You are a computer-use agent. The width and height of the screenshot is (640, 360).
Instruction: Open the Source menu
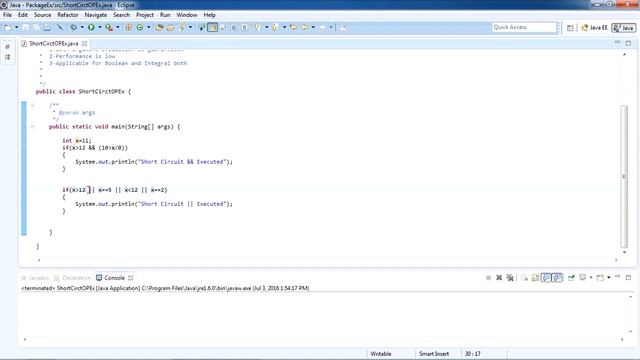tap(42, 15)
